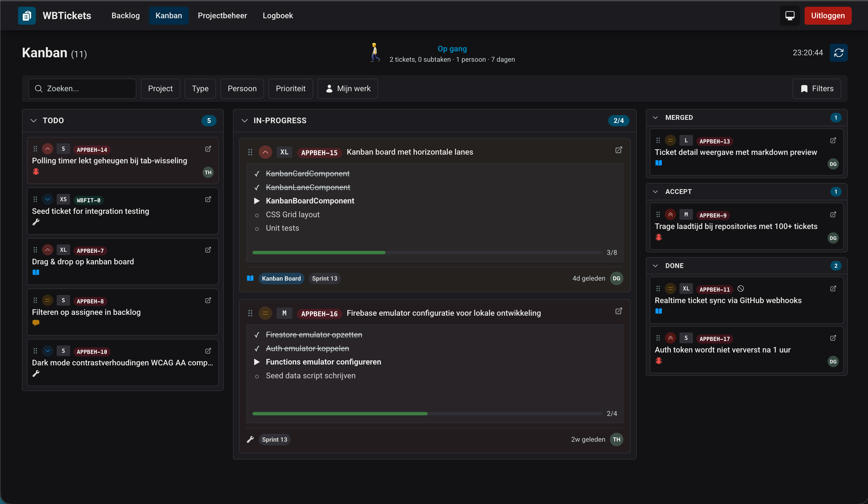Click the bug icon on the Polling timer card
The height and width of the screenshot is (504, 868).
point(35,171)
